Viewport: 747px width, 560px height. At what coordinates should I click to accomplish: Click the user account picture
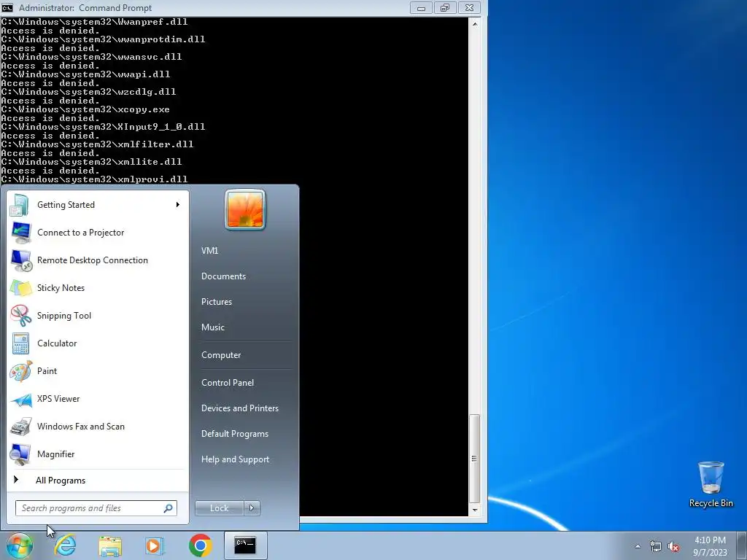[x=245, y=210]
